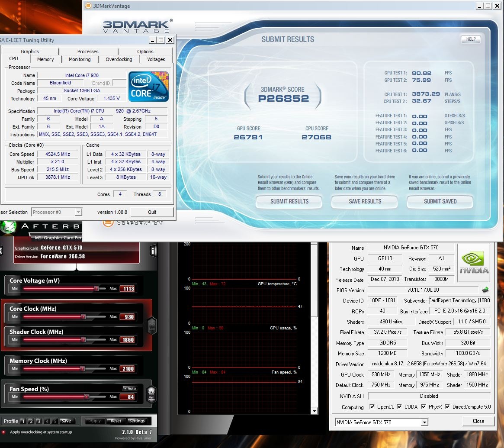Click the Core Speed value 4524.5 MHz
Viewport: 504px width, 448px height.
pos(58,154)
